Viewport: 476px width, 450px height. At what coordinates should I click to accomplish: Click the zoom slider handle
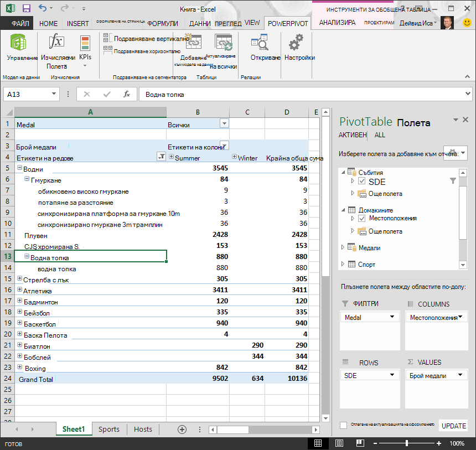tap(406, 443)
